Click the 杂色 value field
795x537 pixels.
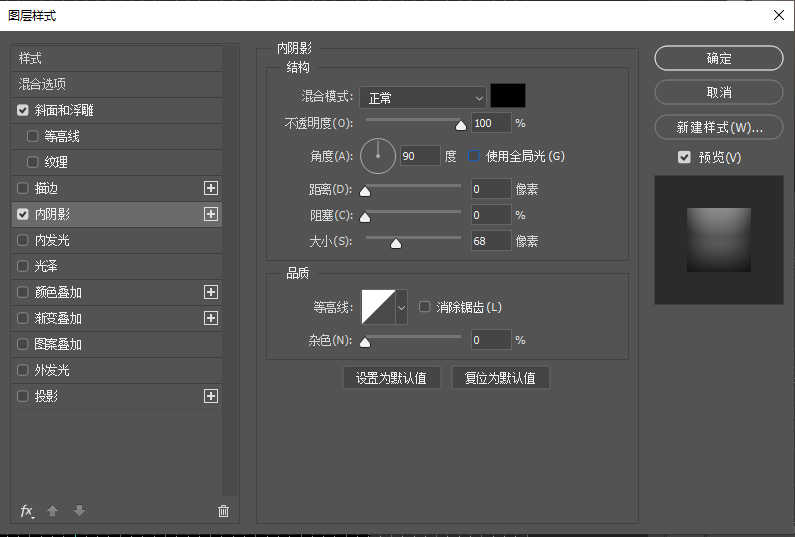[491, 340]
